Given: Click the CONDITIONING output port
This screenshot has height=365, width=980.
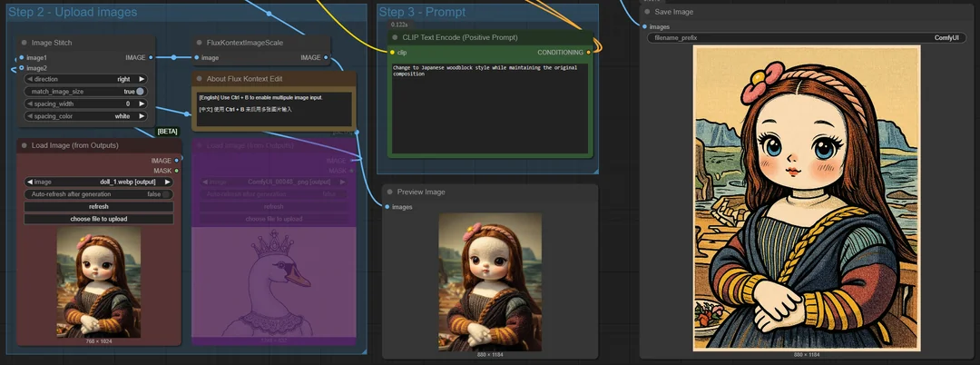Looking at the screenshot, I should tap(588, 53).
